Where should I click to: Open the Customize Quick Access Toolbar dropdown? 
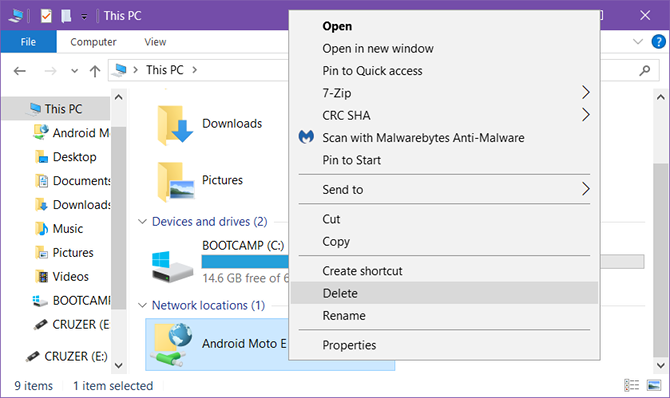pyautogui.click(x=84, y=17)
